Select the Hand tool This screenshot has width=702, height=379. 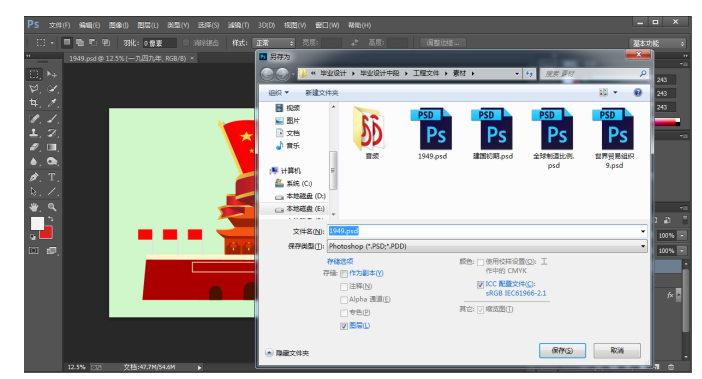tap(34, 207)
